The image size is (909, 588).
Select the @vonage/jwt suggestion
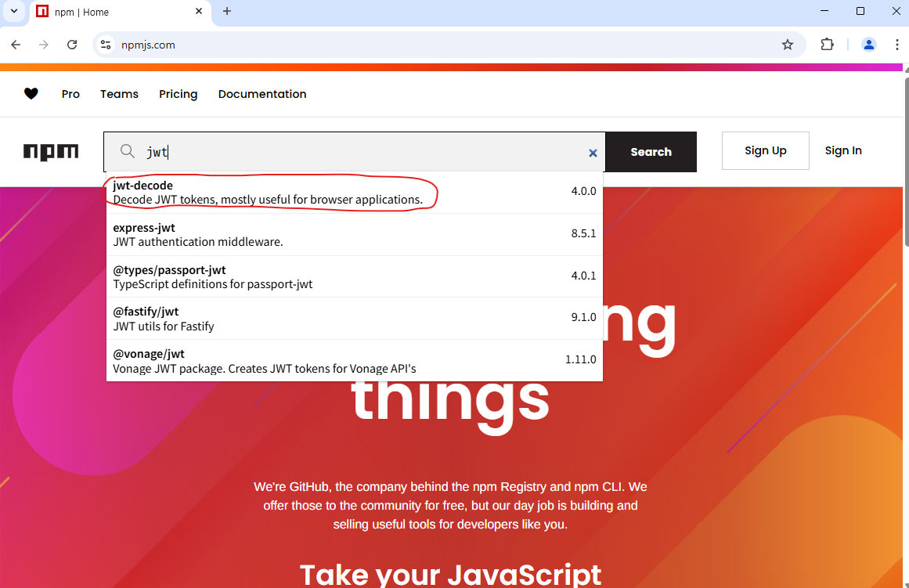click(354, 361)
